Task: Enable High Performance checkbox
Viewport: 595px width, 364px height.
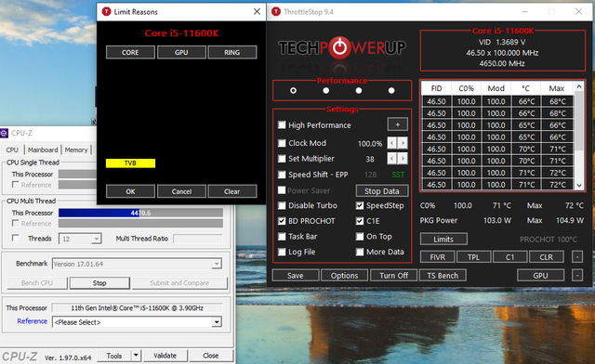Action: [282, 124]
